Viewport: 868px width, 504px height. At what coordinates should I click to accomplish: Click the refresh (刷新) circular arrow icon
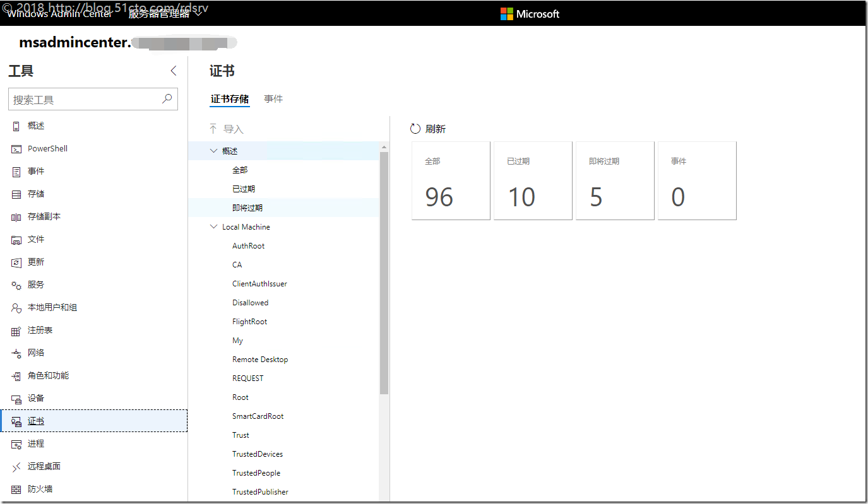[x=415, y=129]
